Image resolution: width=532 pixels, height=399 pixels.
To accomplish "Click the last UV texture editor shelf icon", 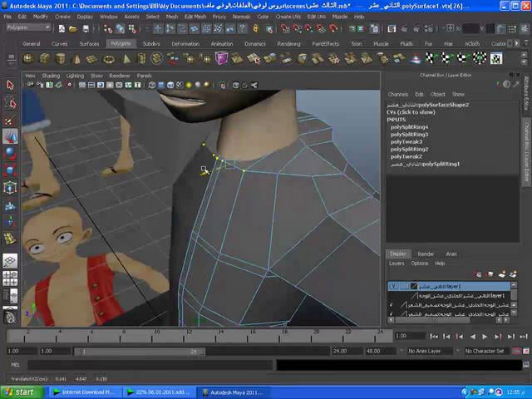I will click(x=496, y=59).
